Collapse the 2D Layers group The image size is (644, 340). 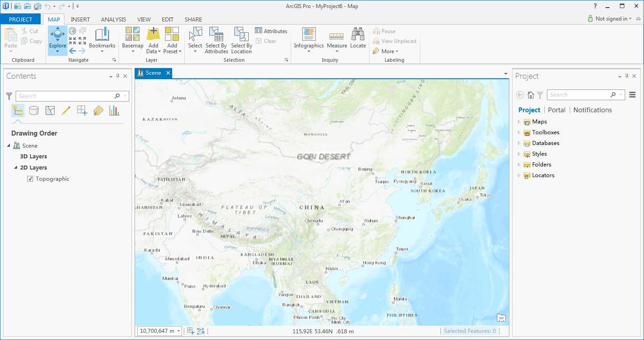(16, 168)
